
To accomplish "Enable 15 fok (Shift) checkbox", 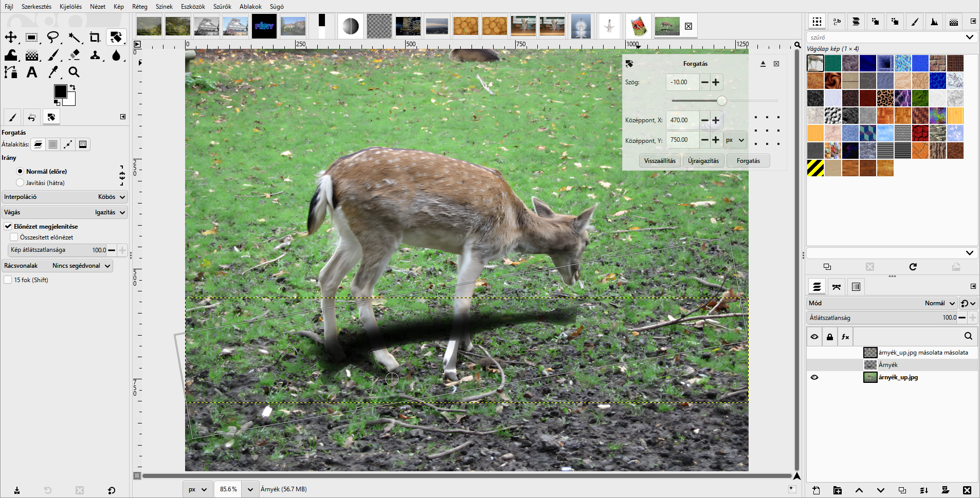I will point(8,280).
